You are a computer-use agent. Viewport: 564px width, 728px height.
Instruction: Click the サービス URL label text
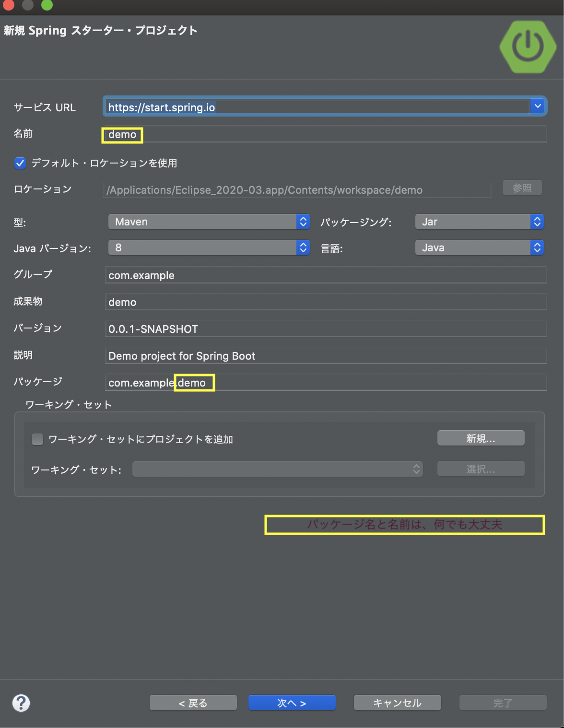[x=45, y=107]
